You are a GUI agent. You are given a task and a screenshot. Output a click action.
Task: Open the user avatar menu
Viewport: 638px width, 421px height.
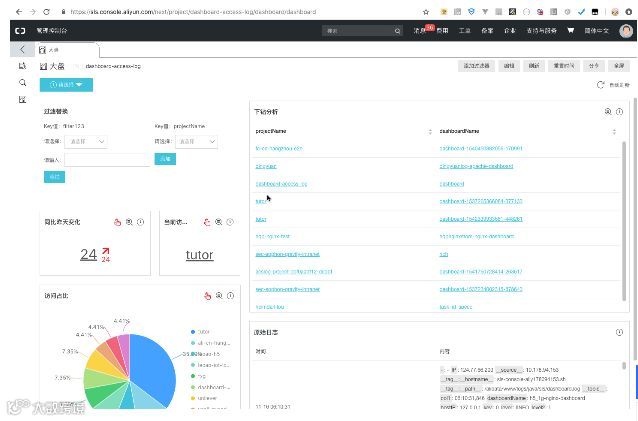[x=626, y=31]
